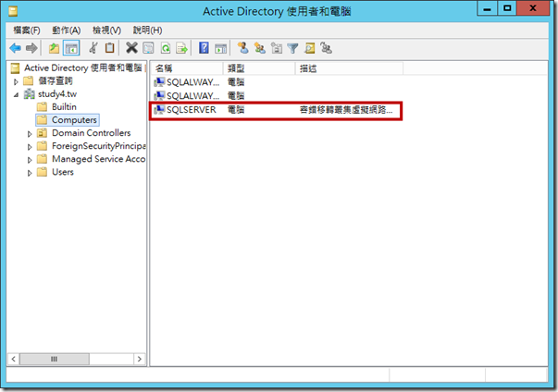Select the 儲存查詢 tree item
Screen dimensions: 558x392
pyautogui.click(x=56, y=80)
